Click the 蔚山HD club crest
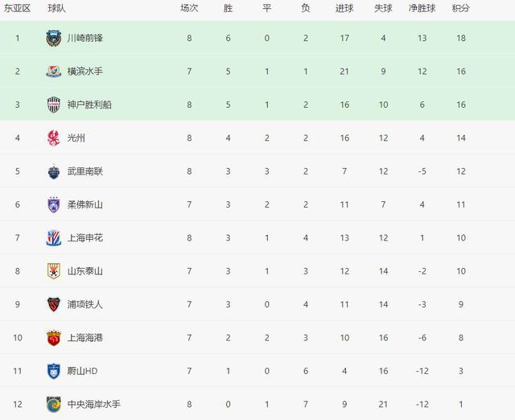 [54, 371]
